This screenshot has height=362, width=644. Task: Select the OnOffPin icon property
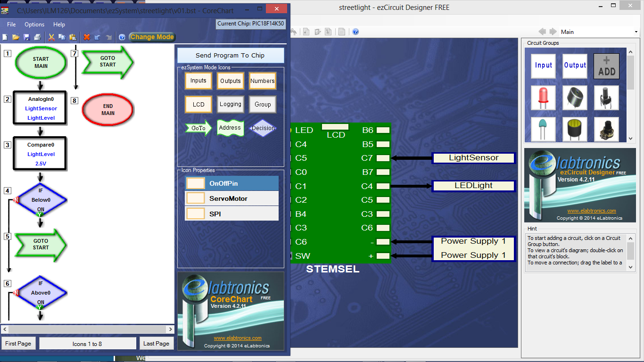coord(231,183)
